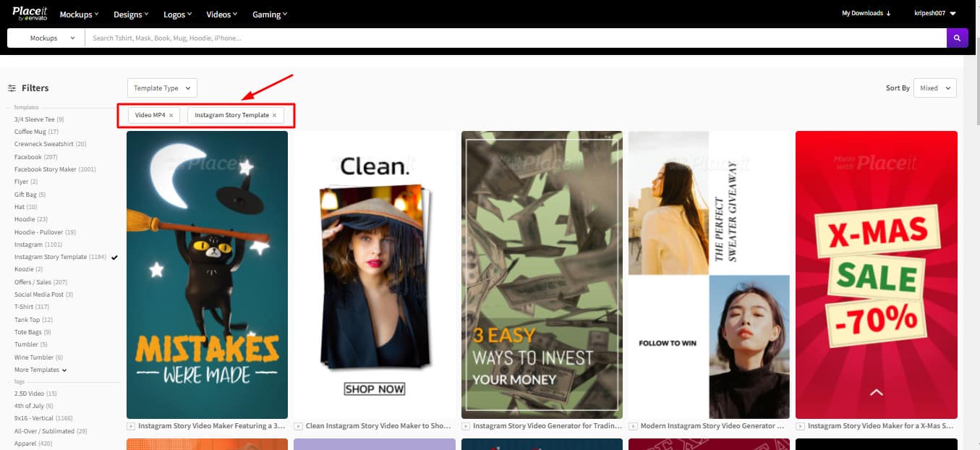This screenshot has height=450, width=980.
Task: Click the purple search magnifier button
Action: click(957, 38)
